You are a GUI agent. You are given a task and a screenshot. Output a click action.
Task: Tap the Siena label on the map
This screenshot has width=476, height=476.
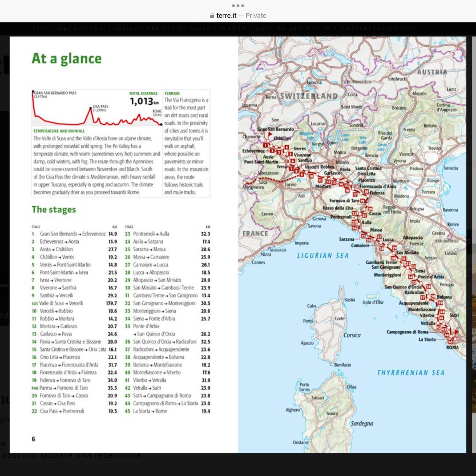pos(420,271)
